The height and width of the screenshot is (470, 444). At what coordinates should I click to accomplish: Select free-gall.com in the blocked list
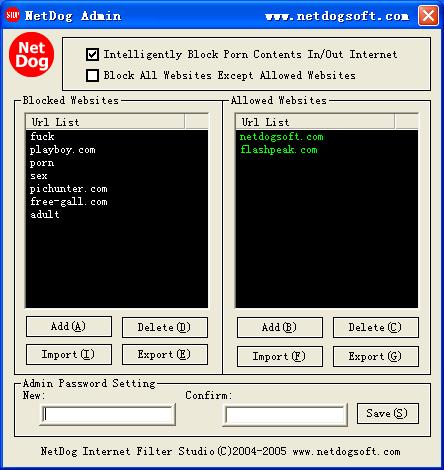[x=69, y=202]
